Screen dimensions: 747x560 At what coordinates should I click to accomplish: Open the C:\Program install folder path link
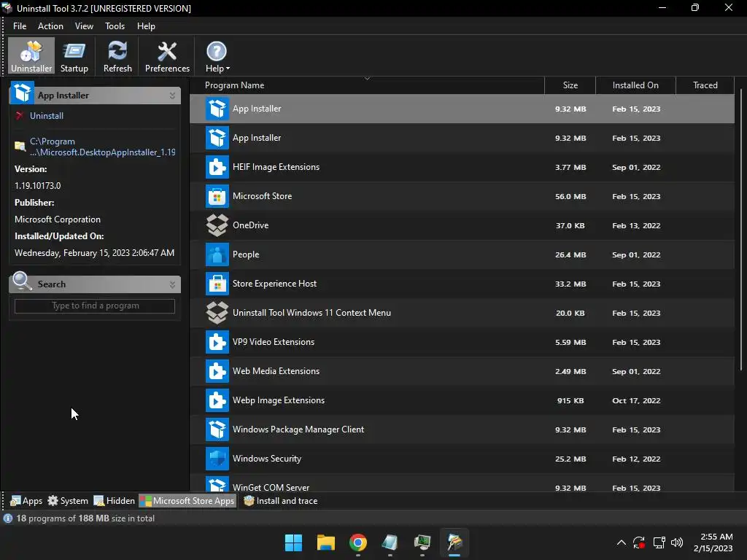pyautogui.click(x=102, y=147)
